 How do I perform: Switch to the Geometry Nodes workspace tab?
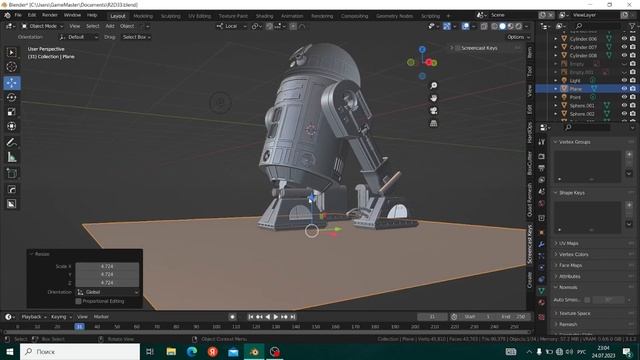[394, 16]
